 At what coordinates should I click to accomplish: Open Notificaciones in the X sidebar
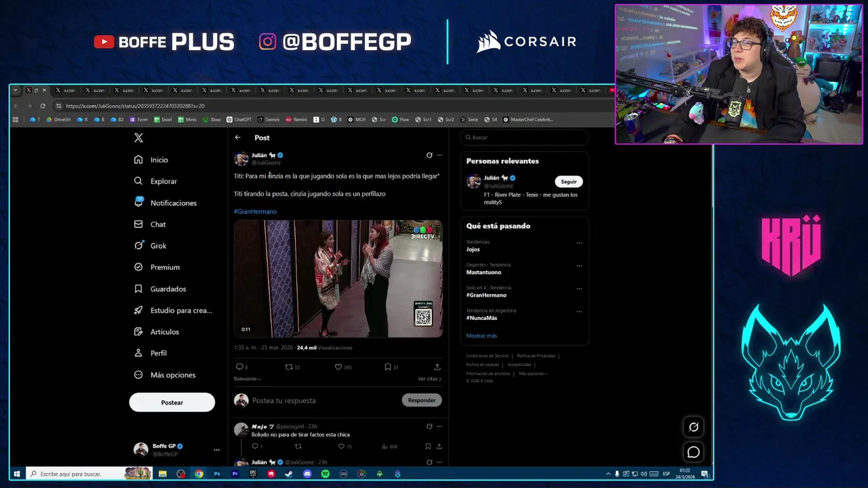(x=165, y=203)
